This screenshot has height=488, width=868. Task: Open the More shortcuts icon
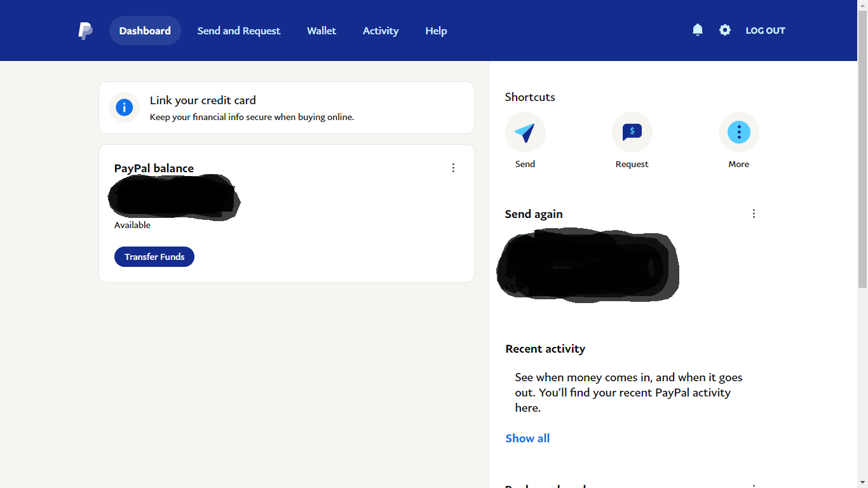[x=738, y=132]
